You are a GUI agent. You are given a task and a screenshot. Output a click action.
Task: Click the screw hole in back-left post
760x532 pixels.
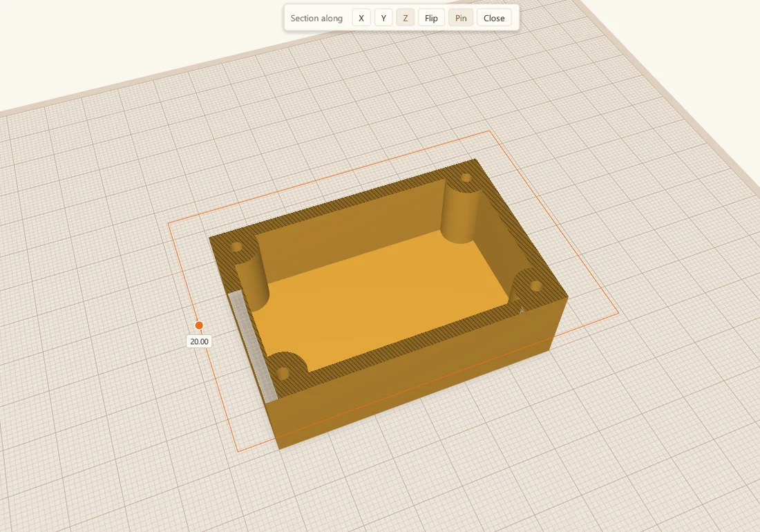point(237,247)
